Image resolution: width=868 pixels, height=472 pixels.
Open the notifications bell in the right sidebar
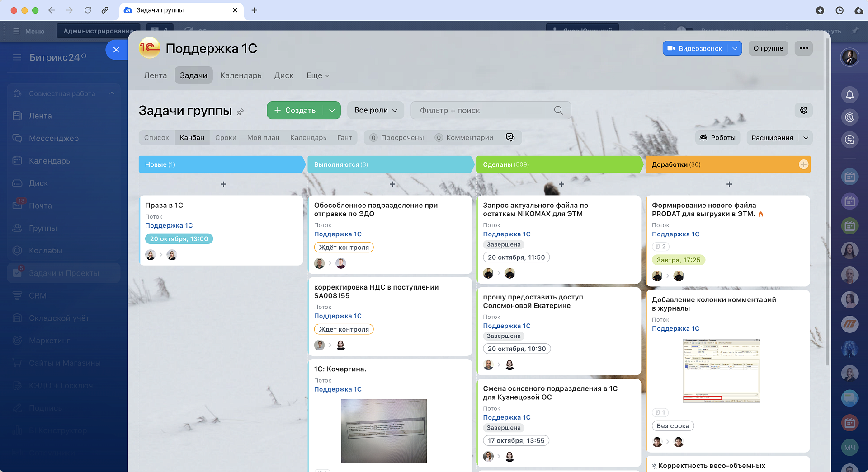coord(850,95)
